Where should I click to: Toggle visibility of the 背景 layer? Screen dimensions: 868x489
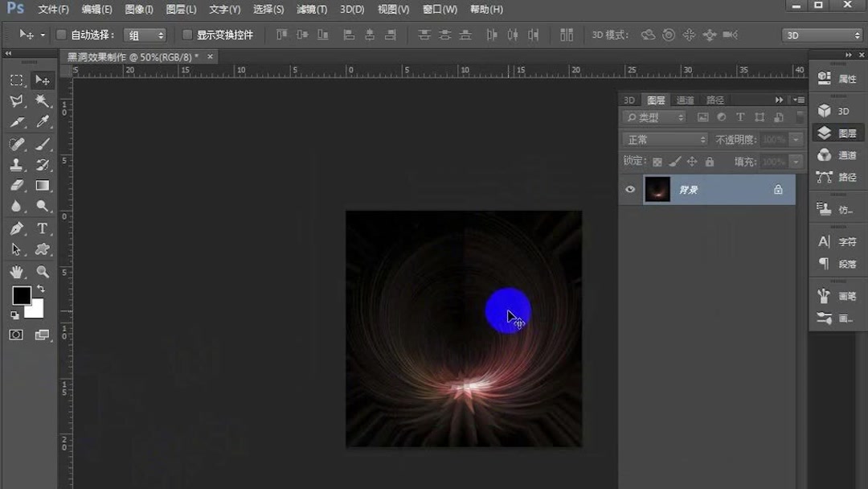(x=630, y=189)
